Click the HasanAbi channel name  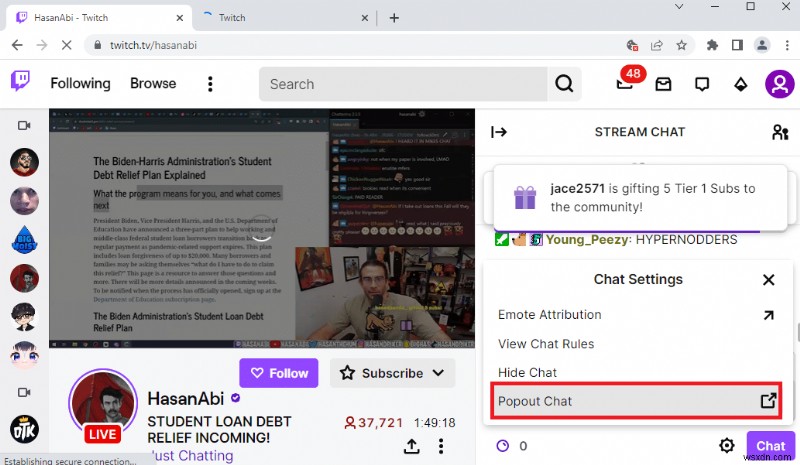[x=186, y=399]
